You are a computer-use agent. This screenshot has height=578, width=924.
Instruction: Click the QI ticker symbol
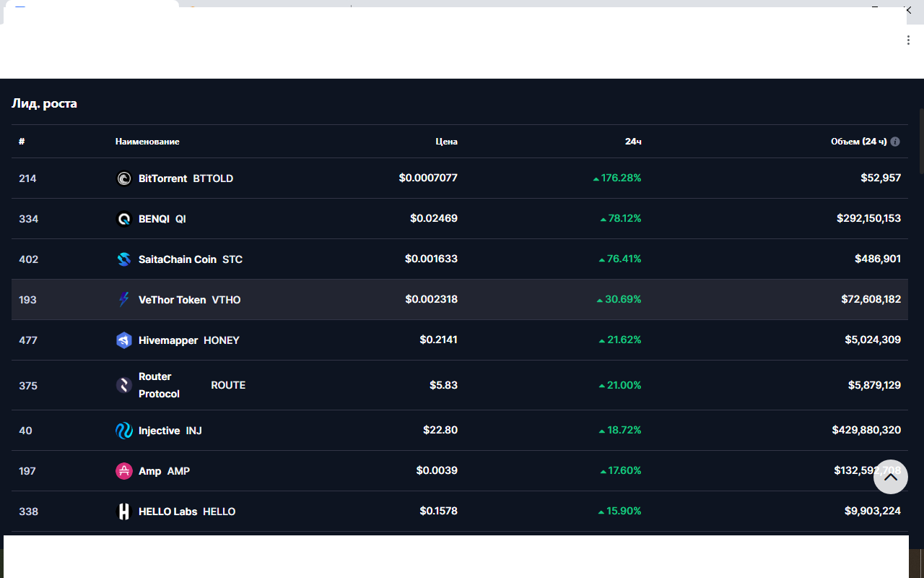(180, 219)
